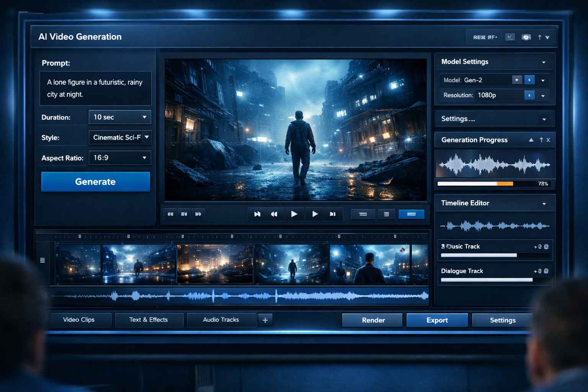Viewport: 588px width, 392px height.
Task: Click the first icon in the left transport trio
Action: coord(170,214)
